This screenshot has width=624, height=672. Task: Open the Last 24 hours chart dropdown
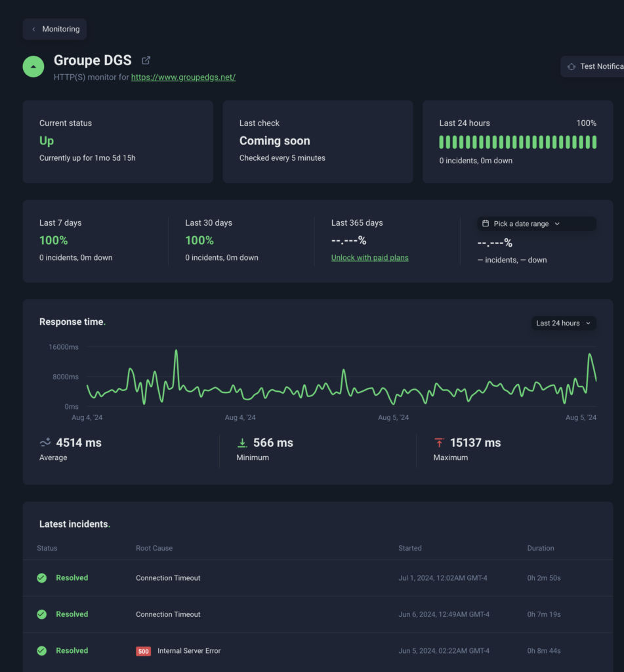pyautogui.click(x=563, y=323)
